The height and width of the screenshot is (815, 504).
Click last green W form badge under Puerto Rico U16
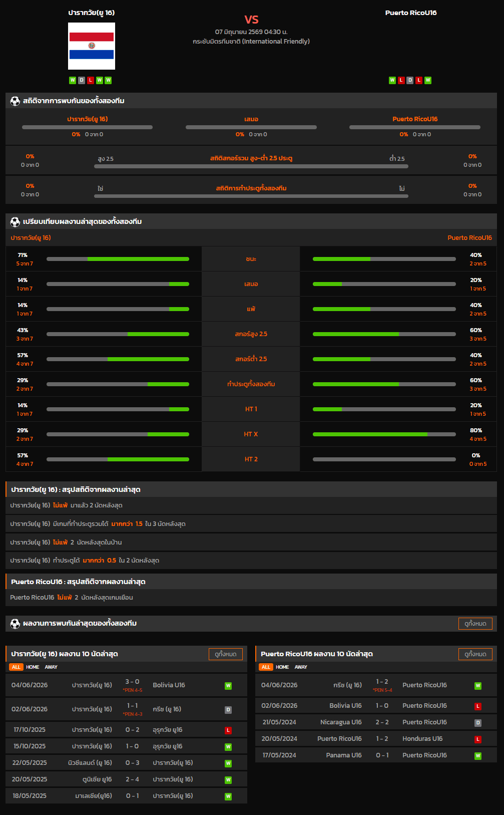[428, 80]
